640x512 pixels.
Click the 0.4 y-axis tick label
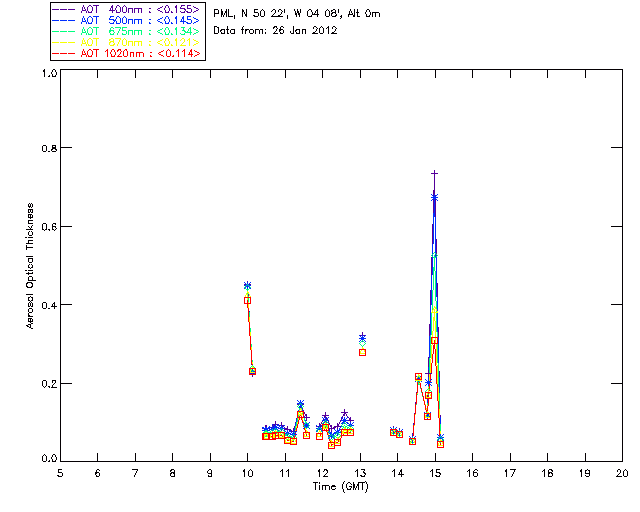pyautogui.click(x=49, y=305)
